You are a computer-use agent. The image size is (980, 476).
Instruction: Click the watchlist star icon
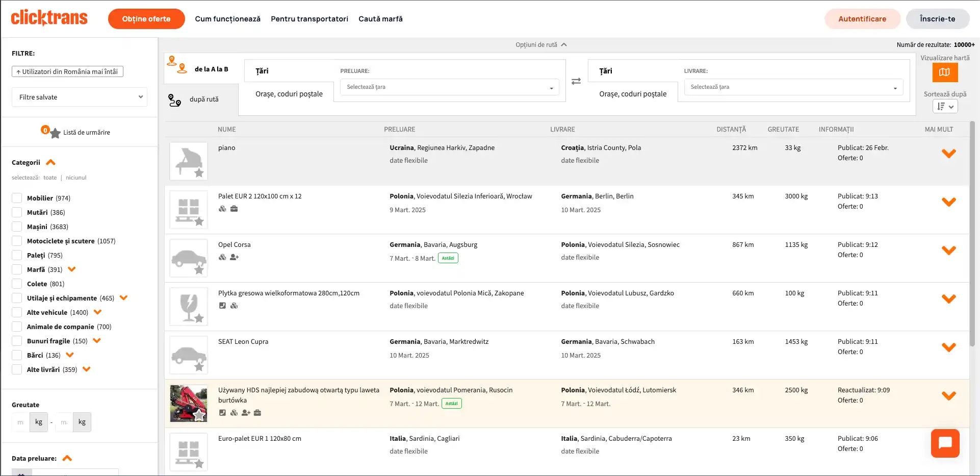pos(55,133)
